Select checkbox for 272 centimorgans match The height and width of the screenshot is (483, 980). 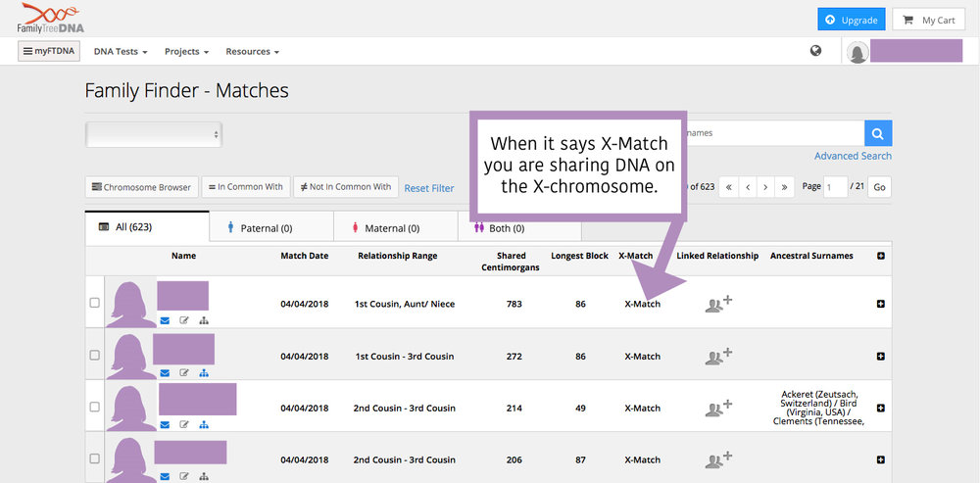(x=94, y=355)
